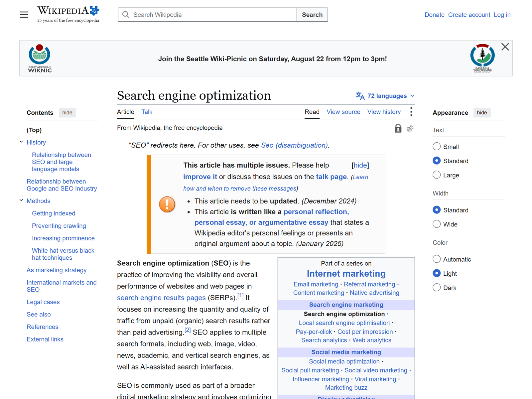Go to Relationship between SEO and large language models
The image size is (532, 399).
62,162
